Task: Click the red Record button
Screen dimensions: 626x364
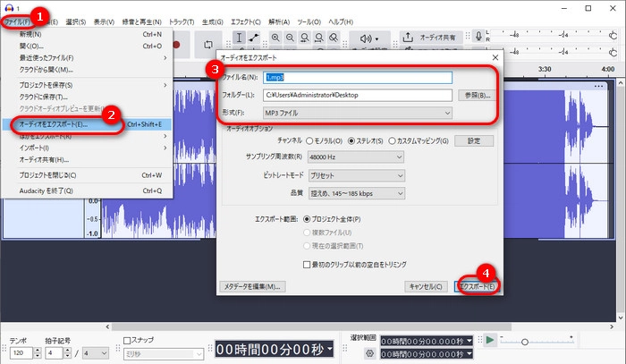Action: (177, 43)
